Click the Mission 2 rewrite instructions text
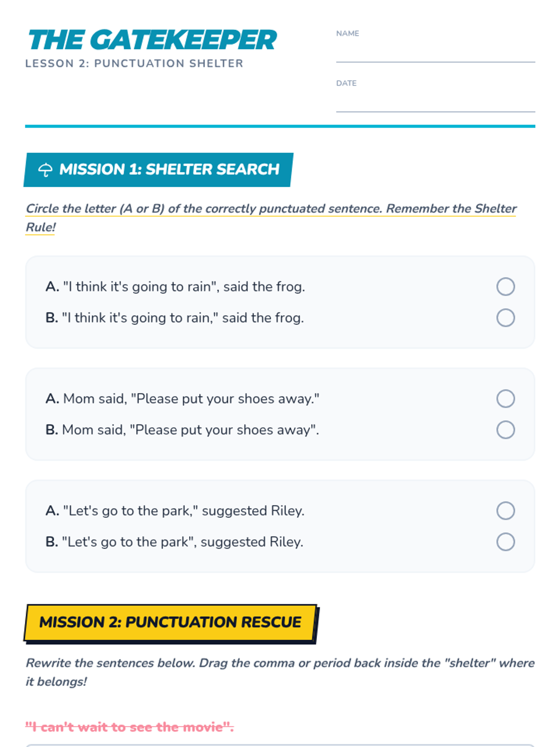Image resolution: width=560 pixels, height=747 pixels. (280, 672)
